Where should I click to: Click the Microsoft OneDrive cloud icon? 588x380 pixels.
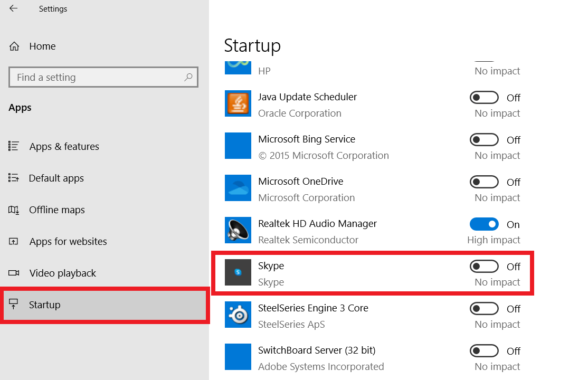coord(238,187)
